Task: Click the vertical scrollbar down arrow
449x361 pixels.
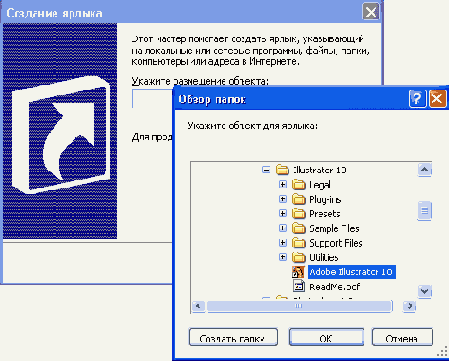Action: tap(424, 291)
